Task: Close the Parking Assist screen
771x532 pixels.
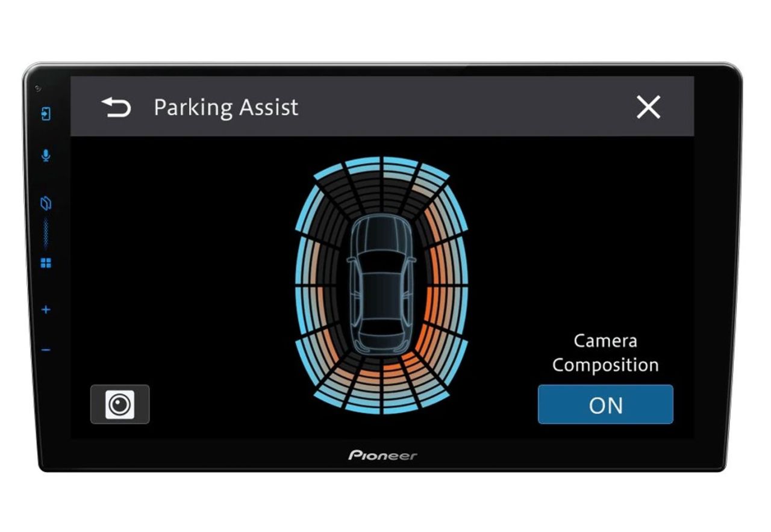Action: (x=648, y=107)
